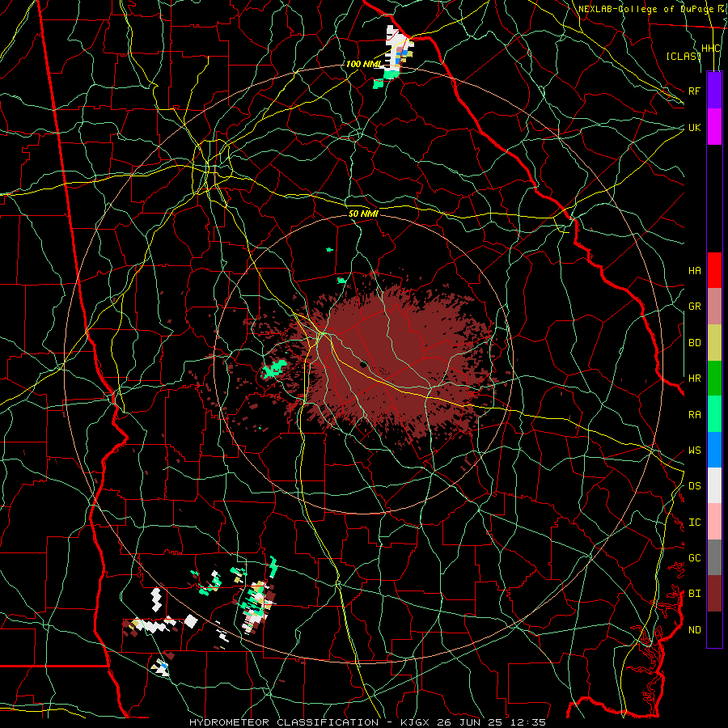728x728 pixels.
Task: Click the RF legend label
Action: [694, 91]
